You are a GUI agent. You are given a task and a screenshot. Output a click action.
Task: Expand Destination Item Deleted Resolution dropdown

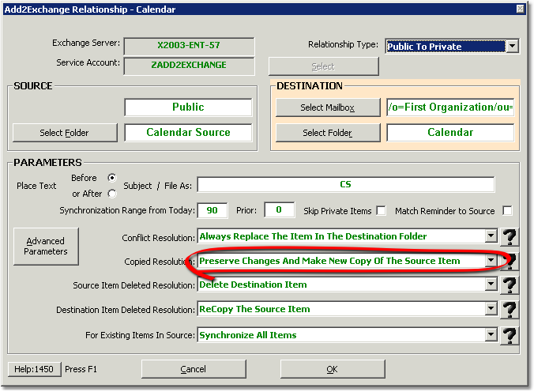[x=491, y=309]
